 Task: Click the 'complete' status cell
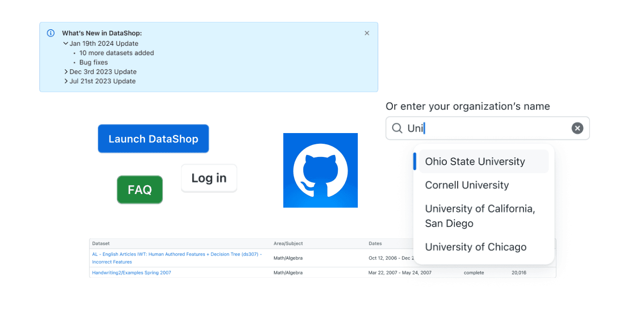(474, 272)
